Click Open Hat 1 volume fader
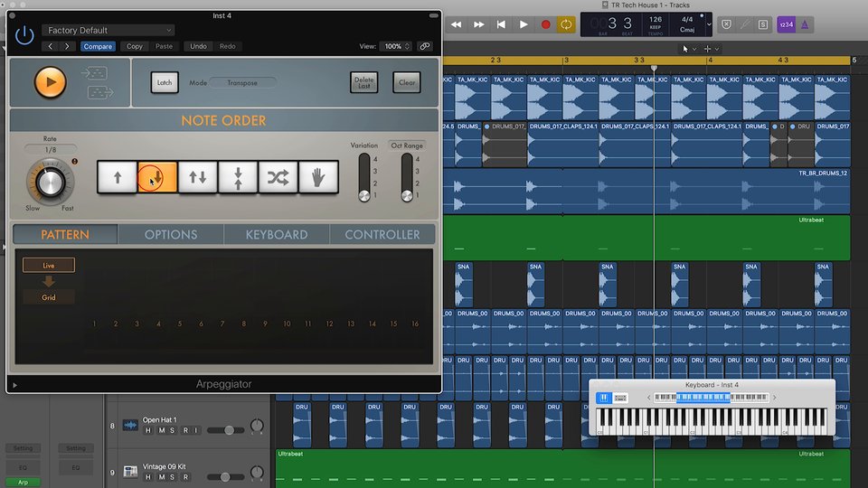 coord(229,430)
